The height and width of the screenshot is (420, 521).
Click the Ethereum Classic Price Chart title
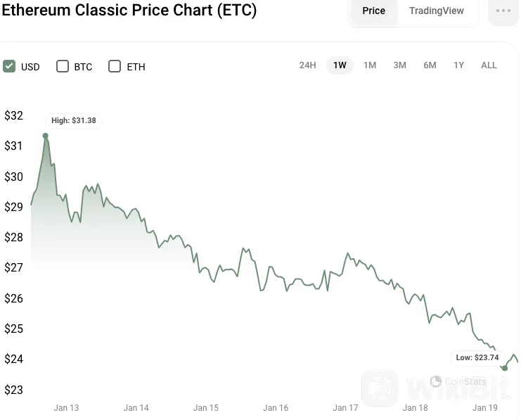click(x=129, y=11)
